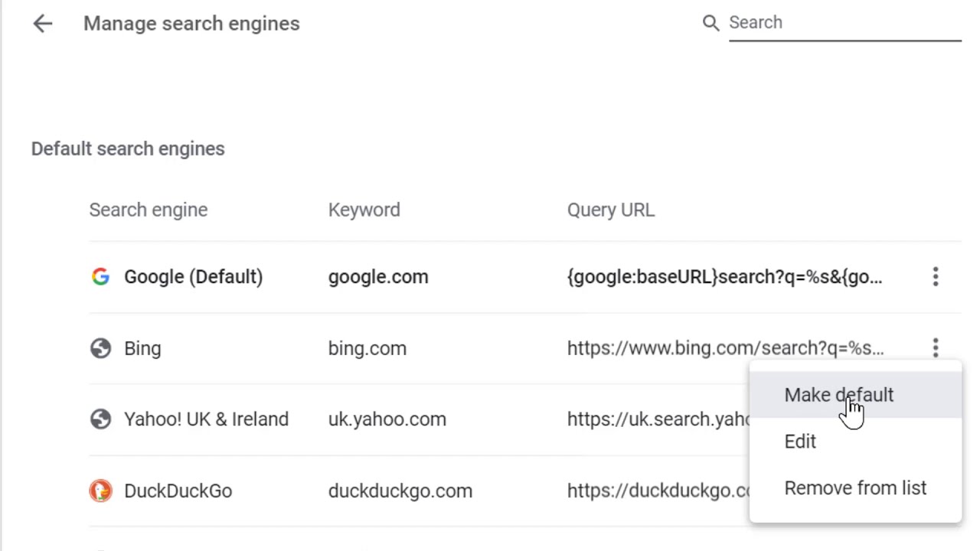This screenshot has width=980, height=551.
Task: Click the Yahoo! UK & Ireland entry
Action: (206, 419)
